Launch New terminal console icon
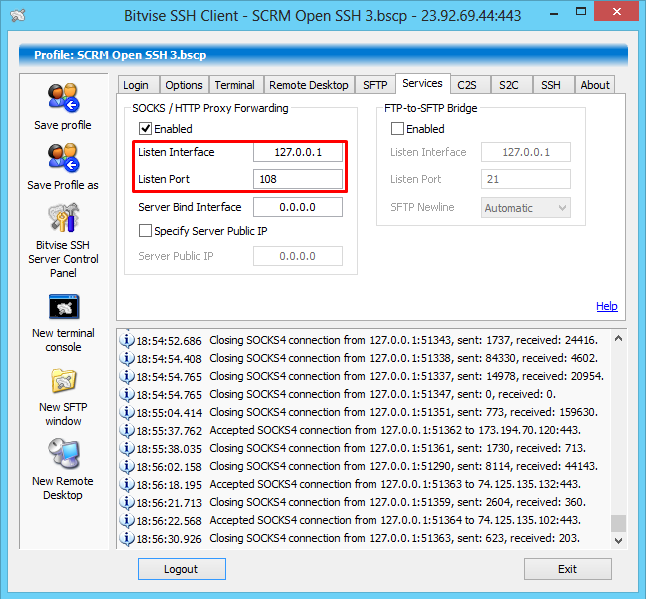 pos(64,307)
